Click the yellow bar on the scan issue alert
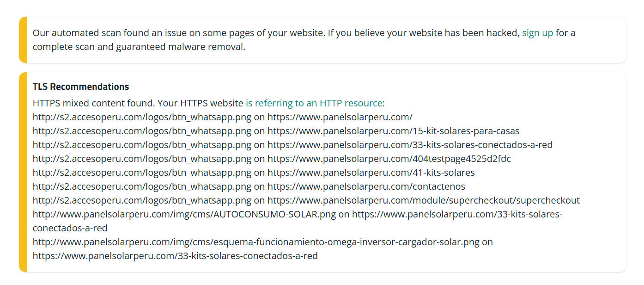 pyautogui.click(x=23, y=40)
